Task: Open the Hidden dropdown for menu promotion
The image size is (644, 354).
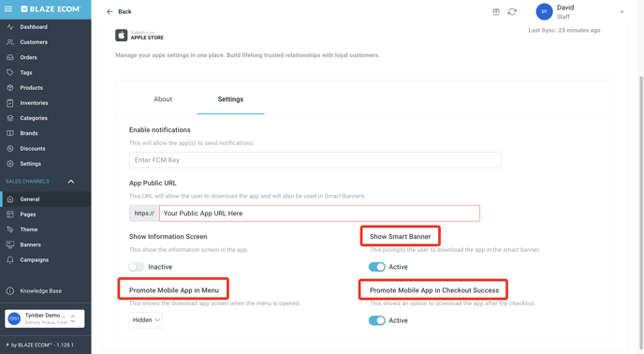Action: [x=146, y=320]
